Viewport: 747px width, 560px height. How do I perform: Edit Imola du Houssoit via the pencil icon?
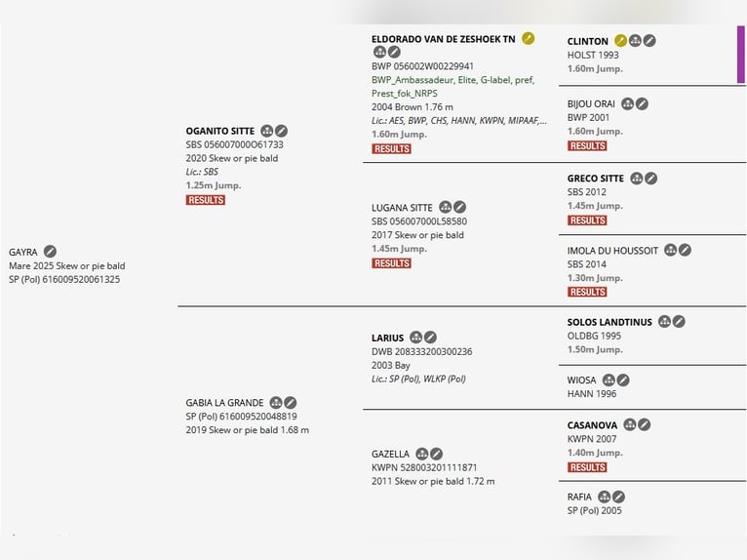coord(685,250)
